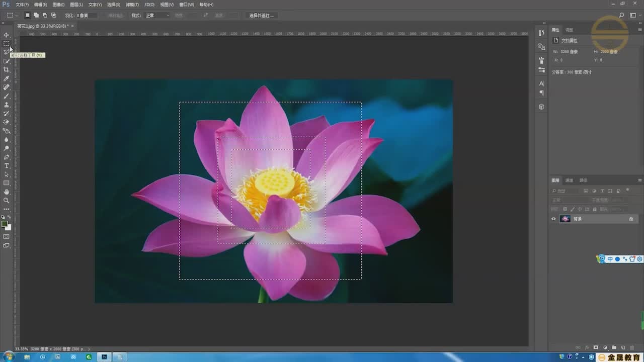The height and width of the screenshot is (362, 644).
Task: Click the Windows Start button
Action: click(x=8, y=357)
